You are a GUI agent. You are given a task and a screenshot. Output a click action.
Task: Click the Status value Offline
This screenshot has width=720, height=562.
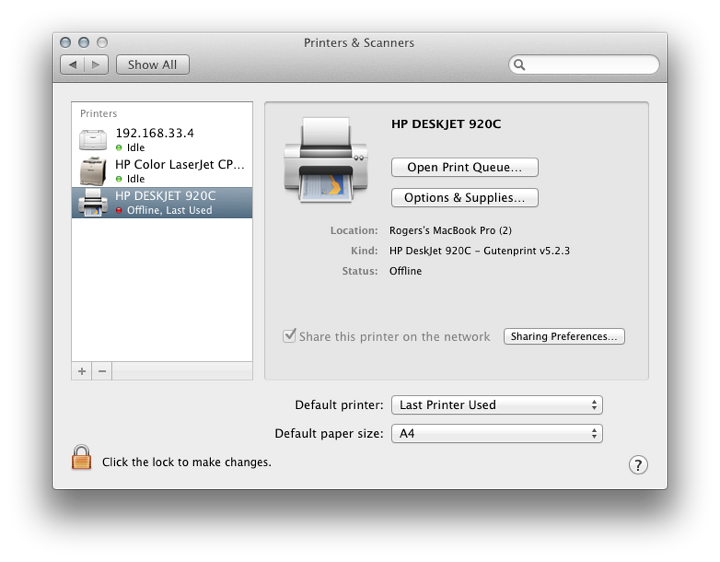tap(405, 271)
